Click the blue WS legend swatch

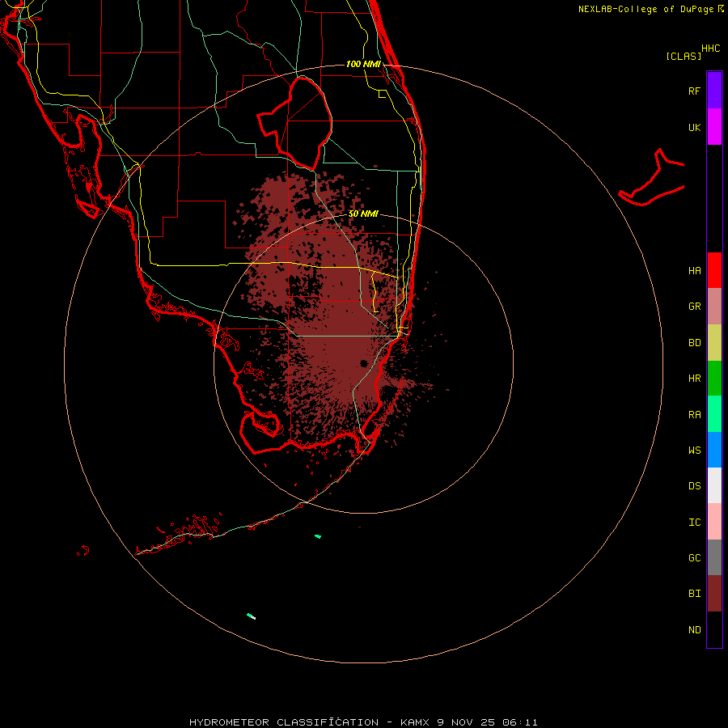714,450
